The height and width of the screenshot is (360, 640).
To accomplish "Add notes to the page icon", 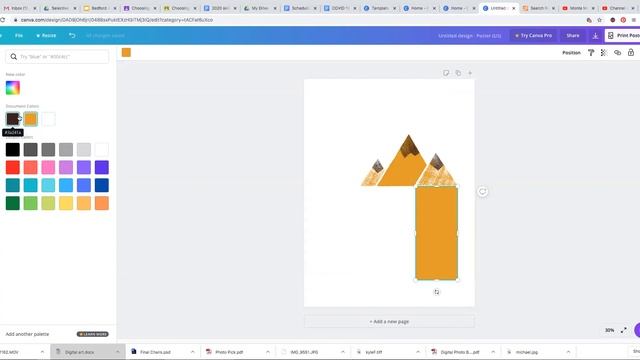I will [x=446, y=73].
